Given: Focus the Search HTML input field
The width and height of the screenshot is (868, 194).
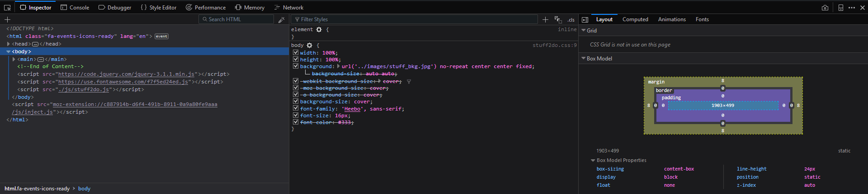Looking at the screenshot, I should click(237, 19).
